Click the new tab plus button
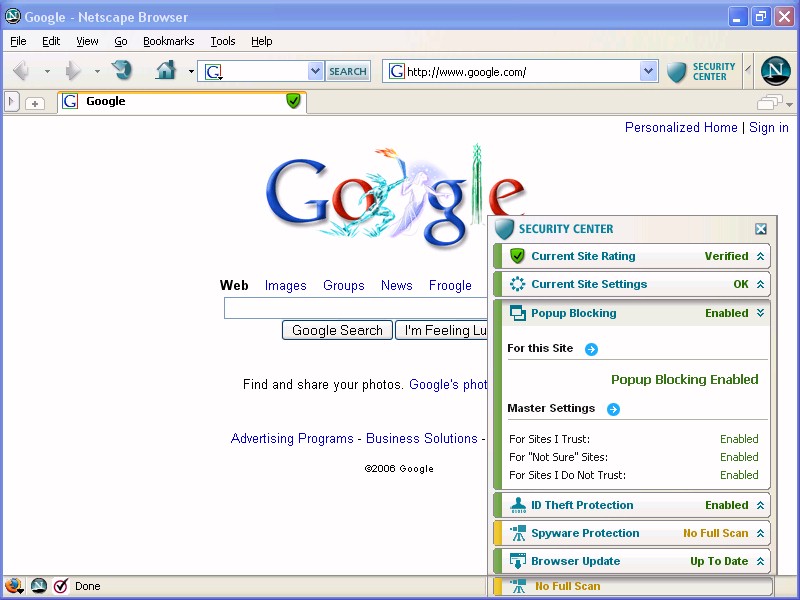 point(35,103)
